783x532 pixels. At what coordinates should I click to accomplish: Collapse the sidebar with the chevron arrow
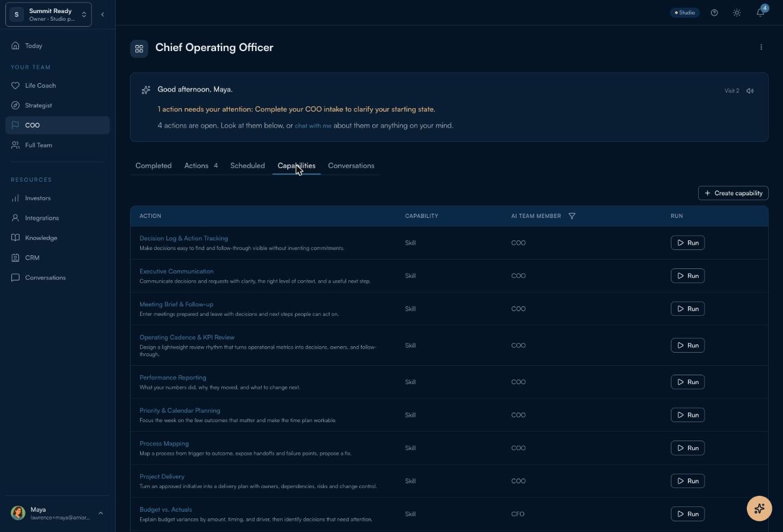point(102,14)
